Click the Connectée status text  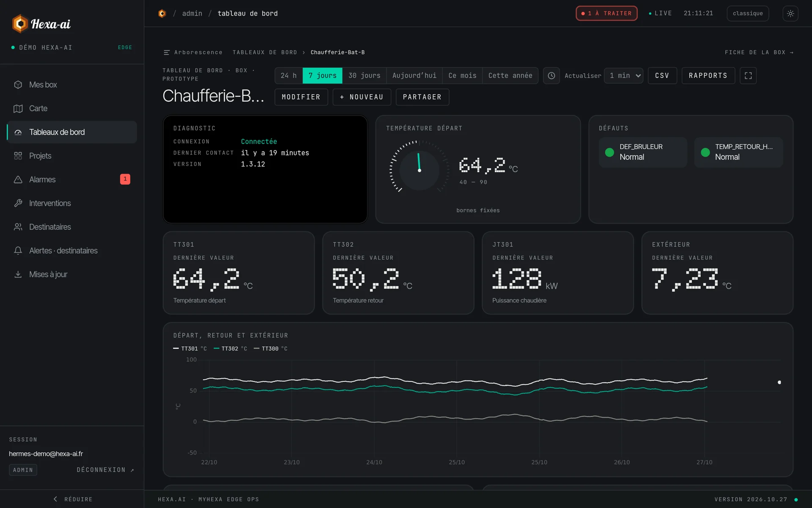259,141
